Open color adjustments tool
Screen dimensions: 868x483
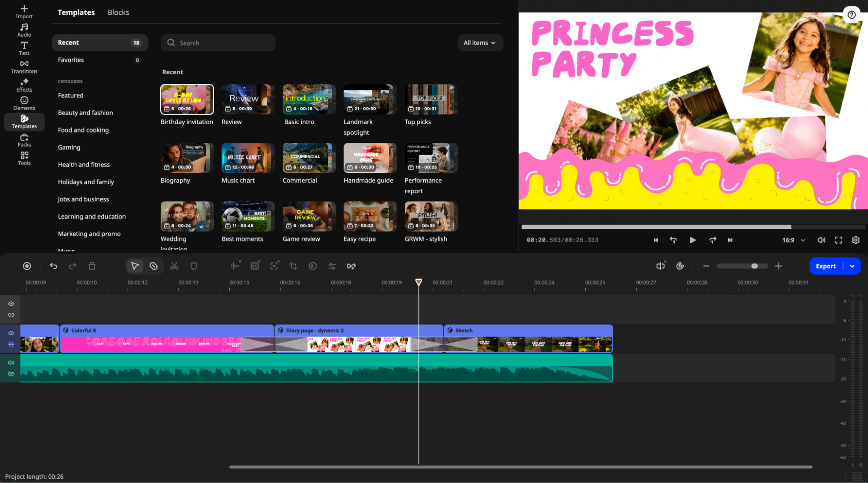313,266
